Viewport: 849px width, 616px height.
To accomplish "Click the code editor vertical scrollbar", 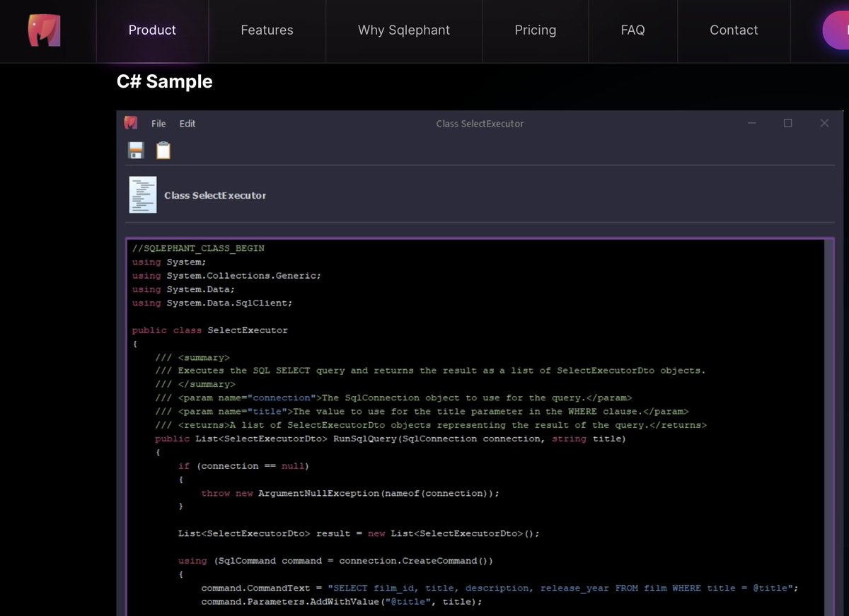I will tap(828, 428).
